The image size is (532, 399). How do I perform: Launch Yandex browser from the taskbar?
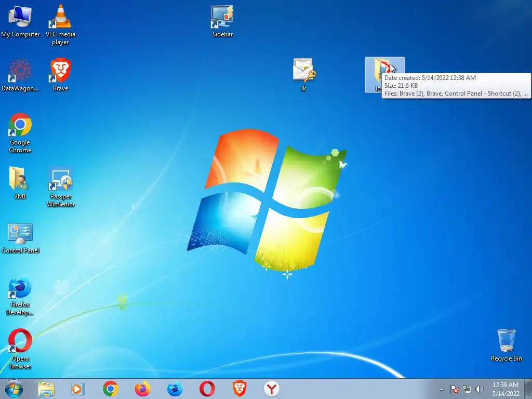(x=271, y=389)
